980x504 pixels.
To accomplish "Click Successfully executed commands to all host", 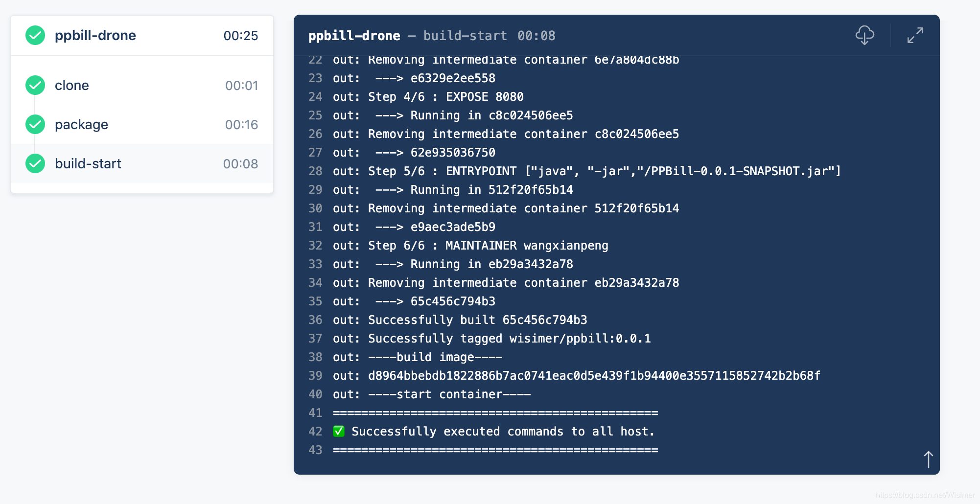I will pyautogui.click(x=503, y=432).
